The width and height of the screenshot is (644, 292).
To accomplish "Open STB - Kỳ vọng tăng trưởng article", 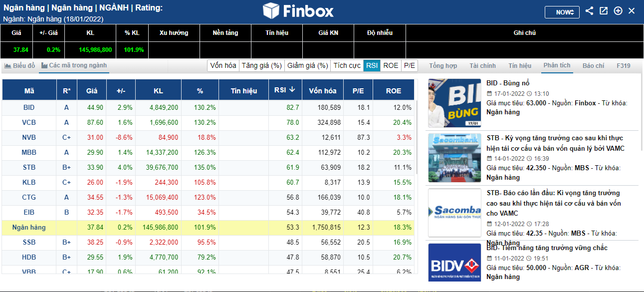I will point(556,143).
